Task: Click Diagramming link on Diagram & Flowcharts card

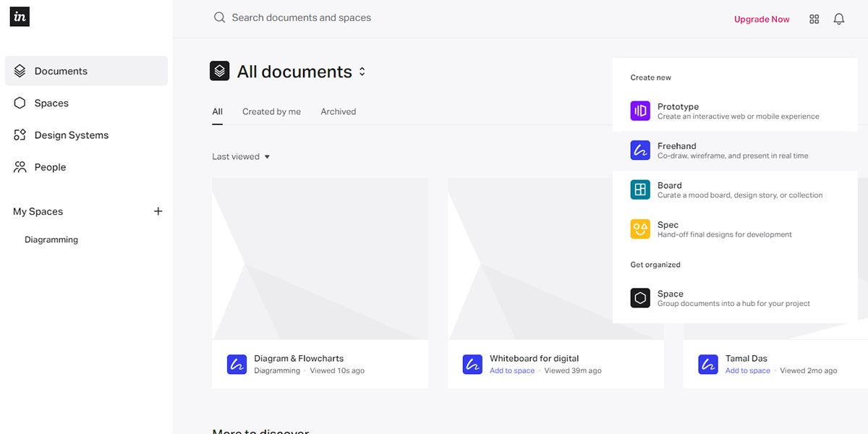Action: point(277,370)
